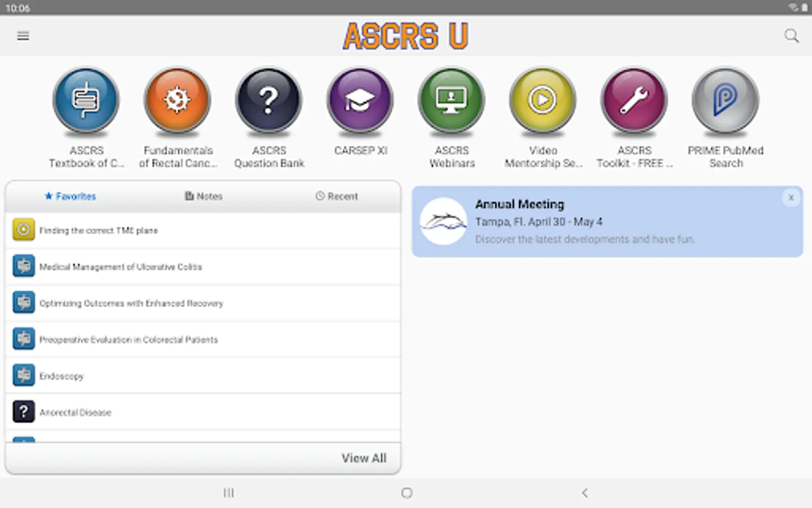Click the webinar icon beside Enhanced Recovery
This screenshot has height=508, width=812.
pos(24,303)
